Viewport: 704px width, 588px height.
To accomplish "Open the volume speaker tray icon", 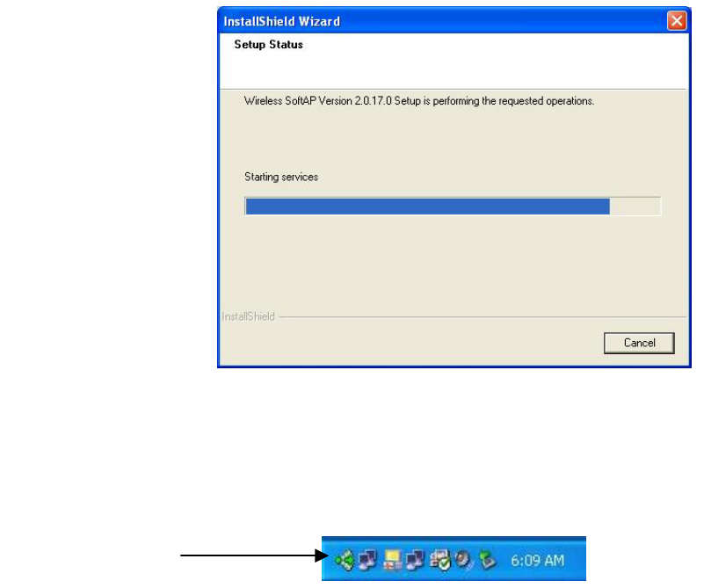I will click(x=464, y=560).
